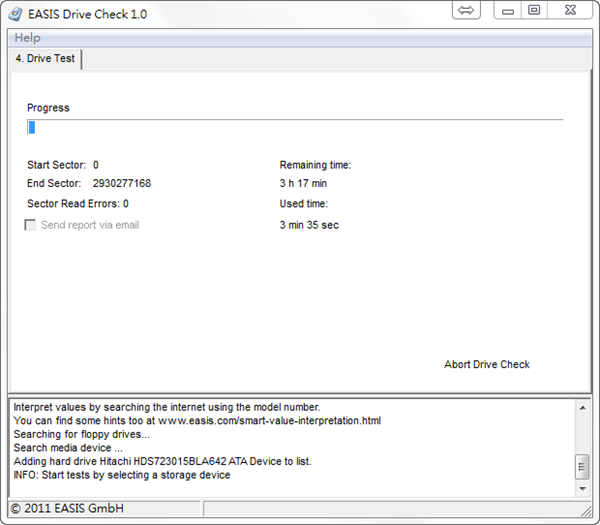
Task: Click the log line about smart-value-interpretation.html
Action: click(197, 421)
